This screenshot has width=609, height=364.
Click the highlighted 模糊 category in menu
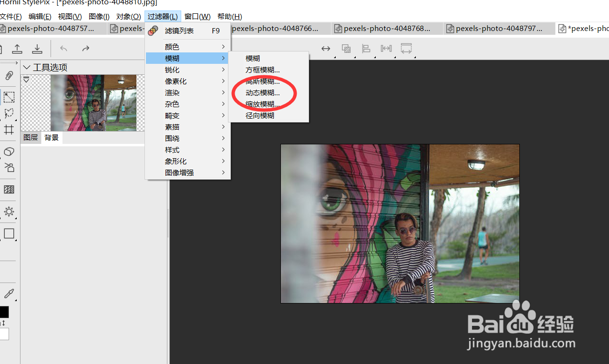point(188,58)
